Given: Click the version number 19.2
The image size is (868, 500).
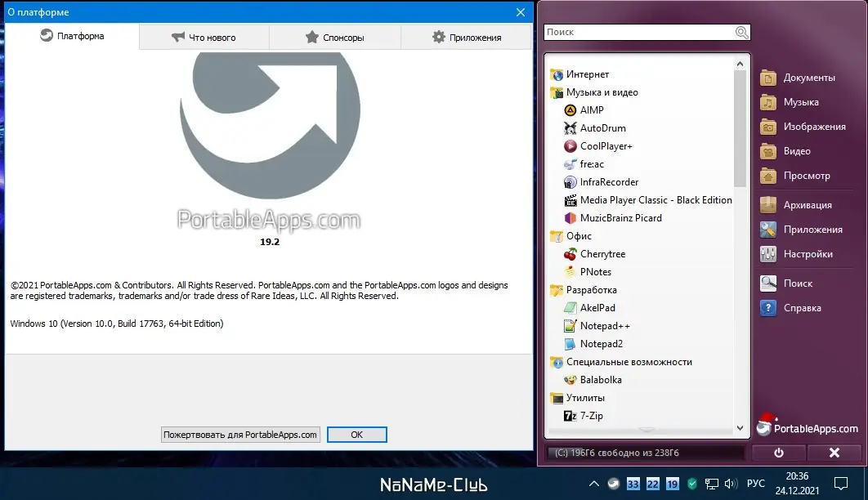Looking at the screenshot, I should [270, 242].
